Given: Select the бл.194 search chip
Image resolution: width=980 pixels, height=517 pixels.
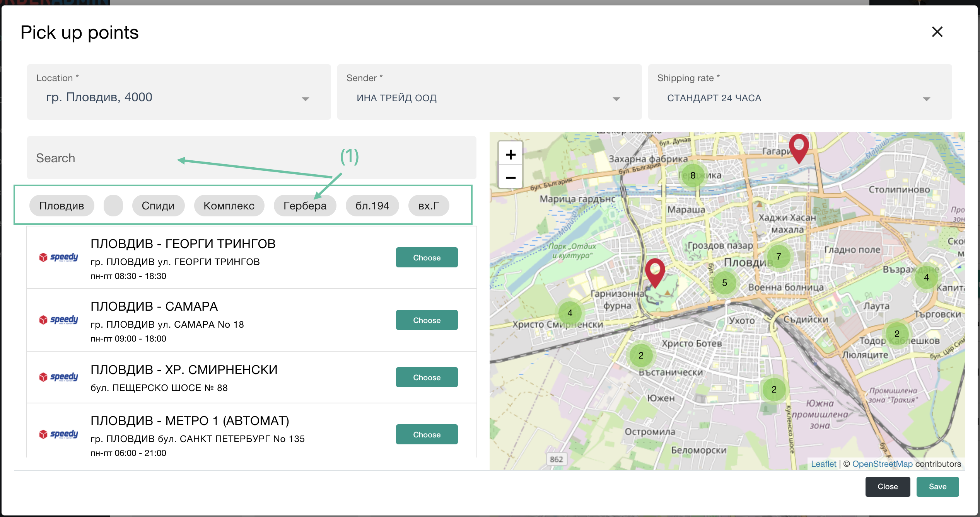Looking at the screenshot, I should (x=372, y=206).
